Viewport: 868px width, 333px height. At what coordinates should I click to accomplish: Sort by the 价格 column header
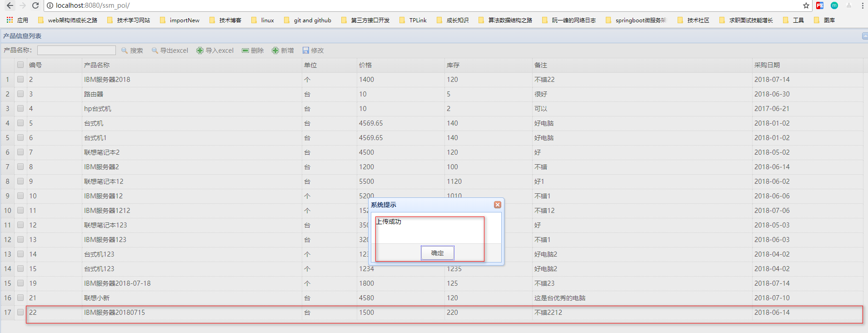click(400, 65)
